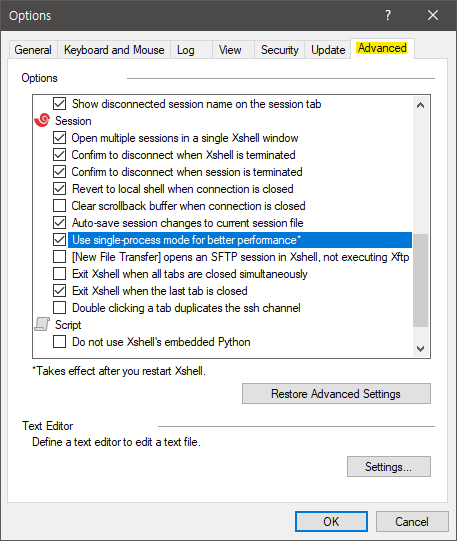The height and width of the screenshot is (541, 457).
Task: Uncheck Use single-process mode for better performance
Action: 60,240
